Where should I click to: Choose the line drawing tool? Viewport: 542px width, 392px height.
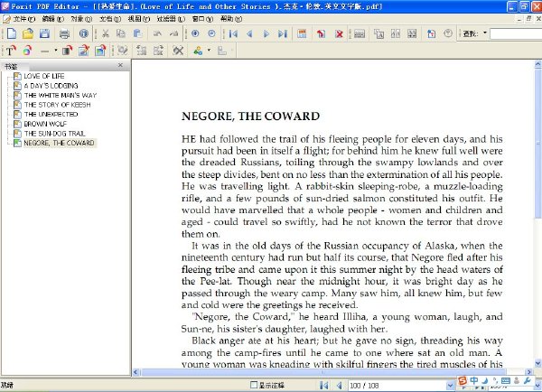44,51
